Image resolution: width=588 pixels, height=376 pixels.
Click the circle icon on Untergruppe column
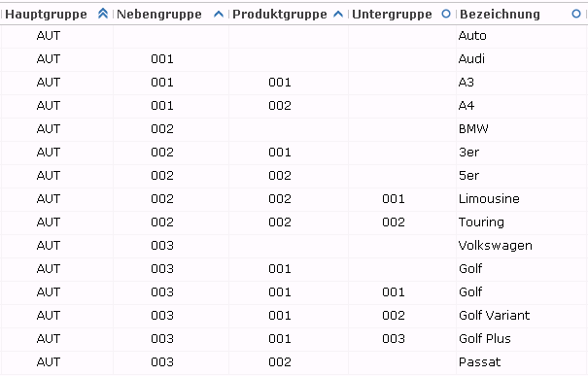[x=446, y=14]
